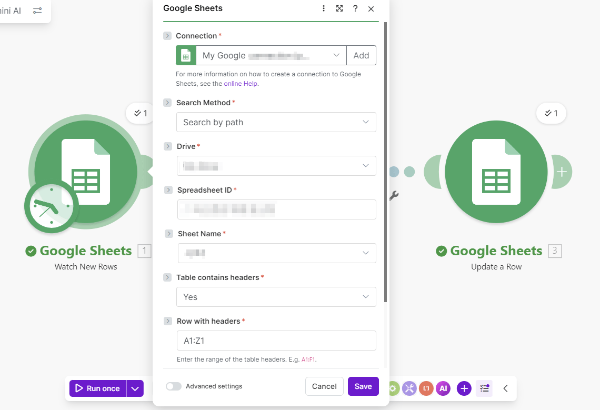Open the green gear flow control icon
The height and width of the screenshot is (410, 600).
click(x=393, y=389)
